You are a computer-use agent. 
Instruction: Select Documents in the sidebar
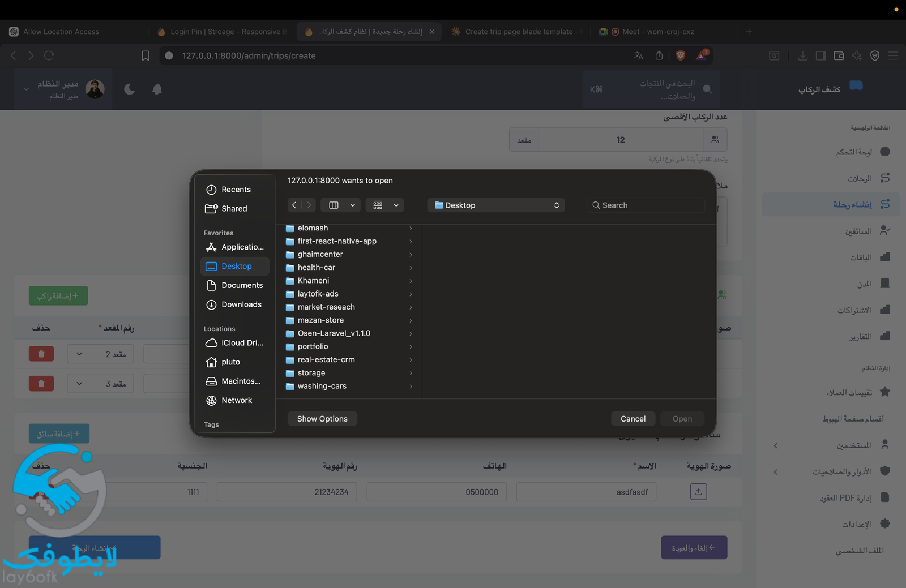242,285
